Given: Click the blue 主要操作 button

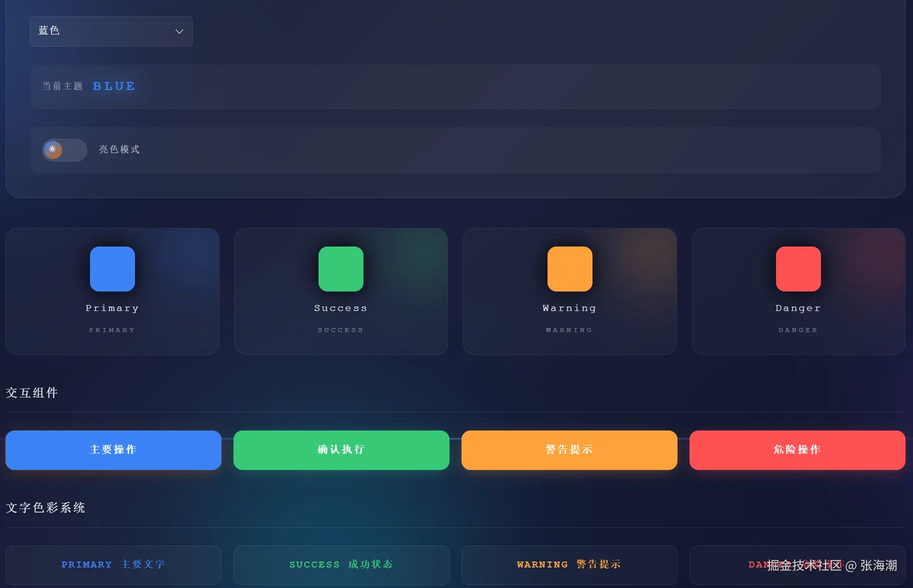Looking at the screenshot, I should tap(113, 450).
